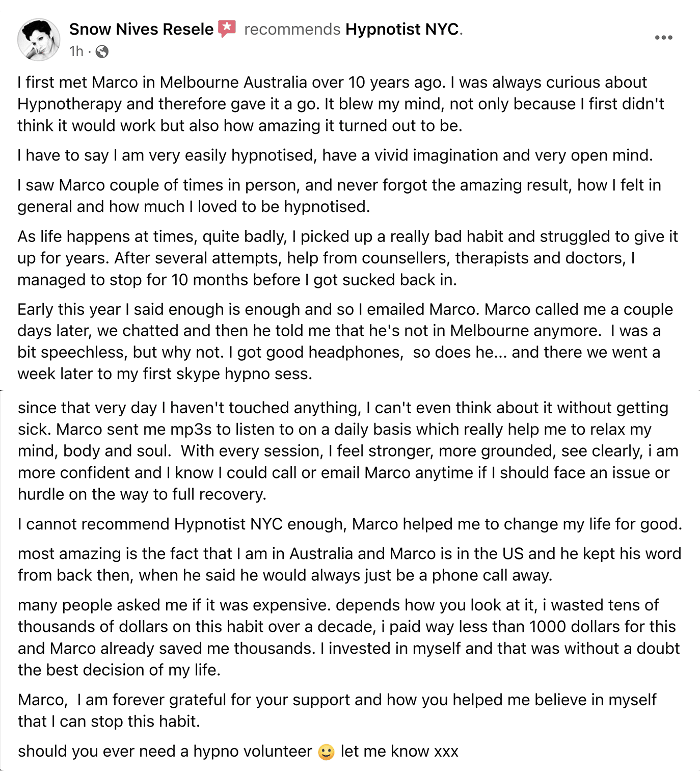Click the paragraph starting 'many people asked me'
Image resolution: width=700 pixels, height=774 pixels.
pyautogui.click(x=349, y=637)
